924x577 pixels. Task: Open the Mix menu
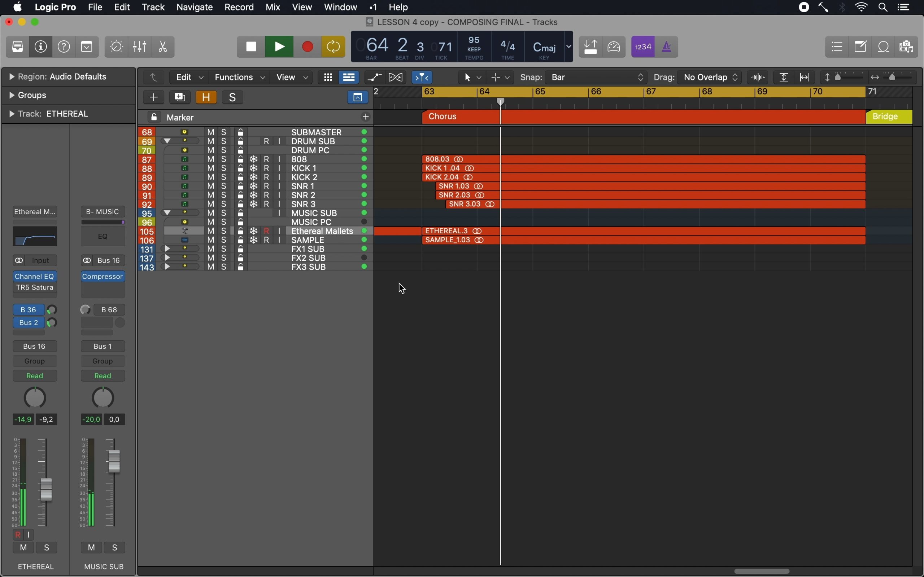click(273, 7)
